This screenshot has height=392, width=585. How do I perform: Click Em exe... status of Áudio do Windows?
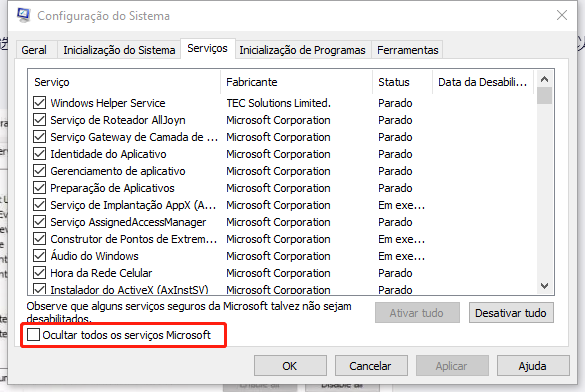(401, 256)
